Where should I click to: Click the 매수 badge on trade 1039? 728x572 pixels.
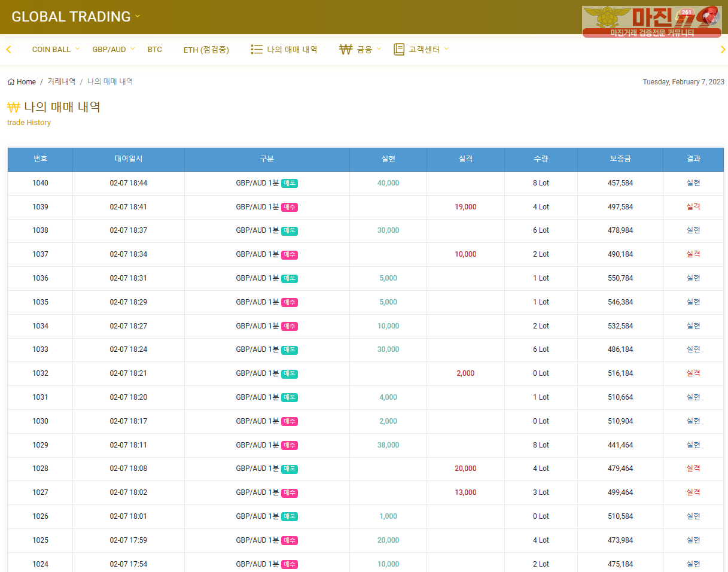coord(290,207)
